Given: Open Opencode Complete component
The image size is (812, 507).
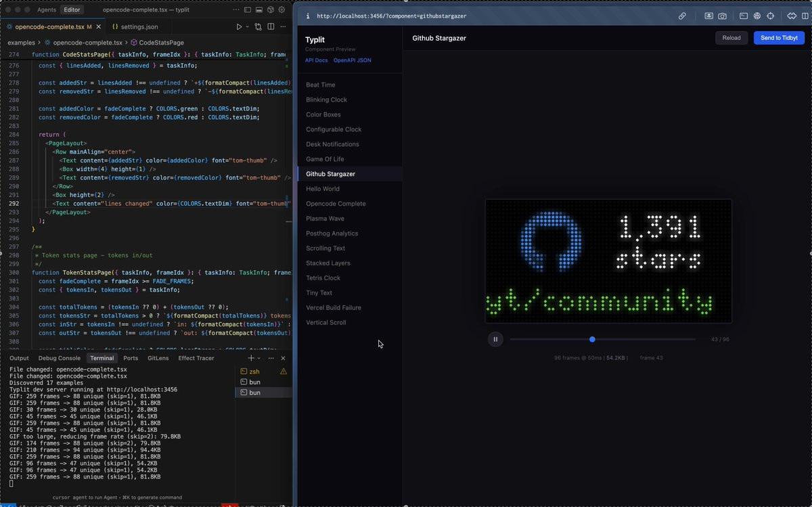Looking at the screenshot, I should [351, 204].
